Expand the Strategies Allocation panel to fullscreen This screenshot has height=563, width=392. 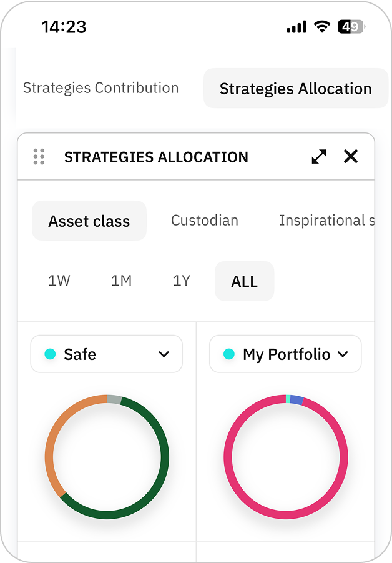pyautogui.click(x=319, y=157)
